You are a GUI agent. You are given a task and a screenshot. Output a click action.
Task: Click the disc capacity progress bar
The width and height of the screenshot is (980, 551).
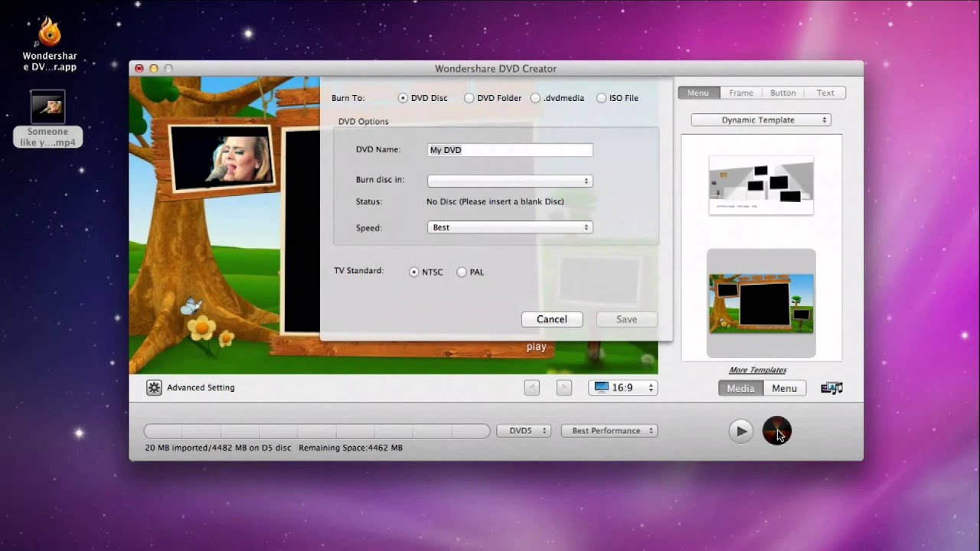coord(317,432)
